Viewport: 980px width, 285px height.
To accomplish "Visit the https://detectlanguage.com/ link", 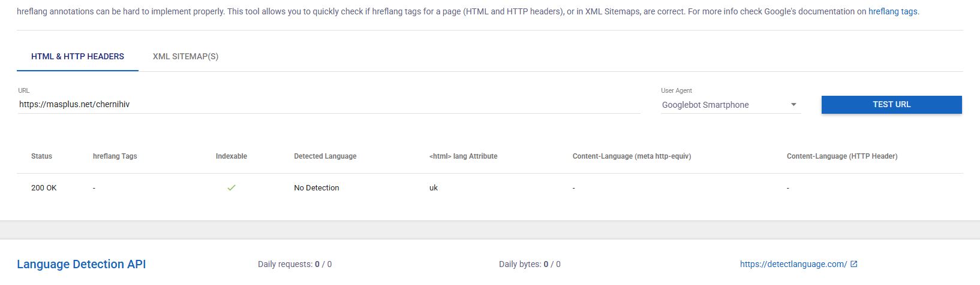I will point(793,264).
